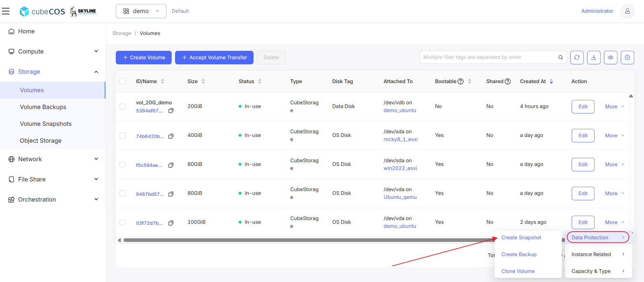Viewport: 644px width, 282px height.
Task: Click the Administrator link
Action: 597,11
